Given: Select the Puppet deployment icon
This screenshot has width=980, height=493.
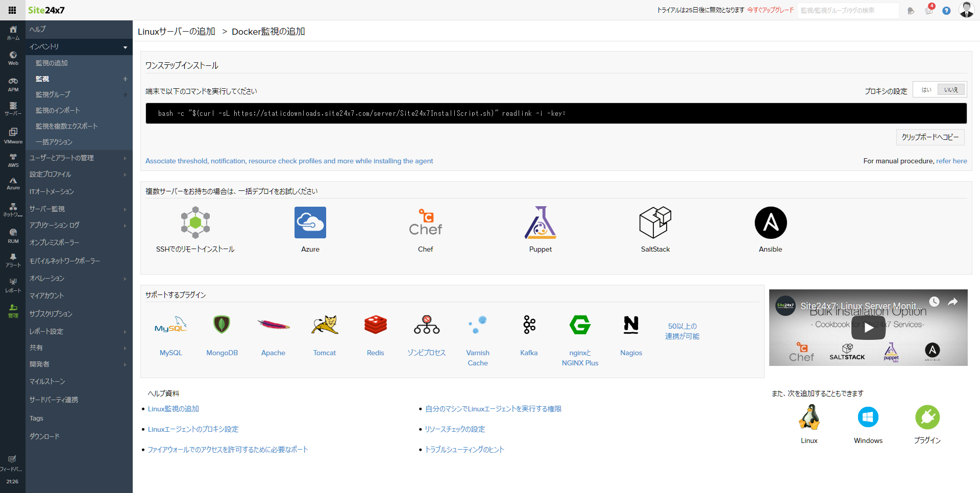Looking at the screenshot, I should click(541, 229).
